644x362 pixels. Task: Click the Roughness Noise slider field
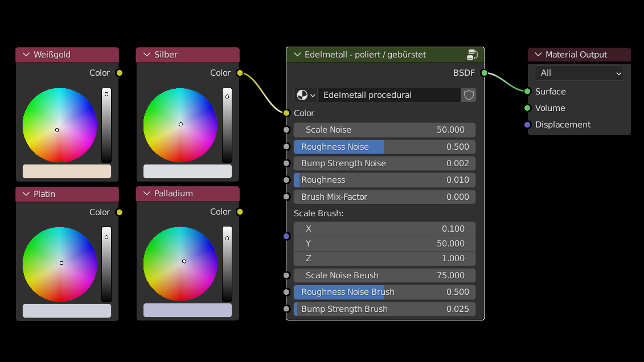pyautogui.click(x=384, y=147)
